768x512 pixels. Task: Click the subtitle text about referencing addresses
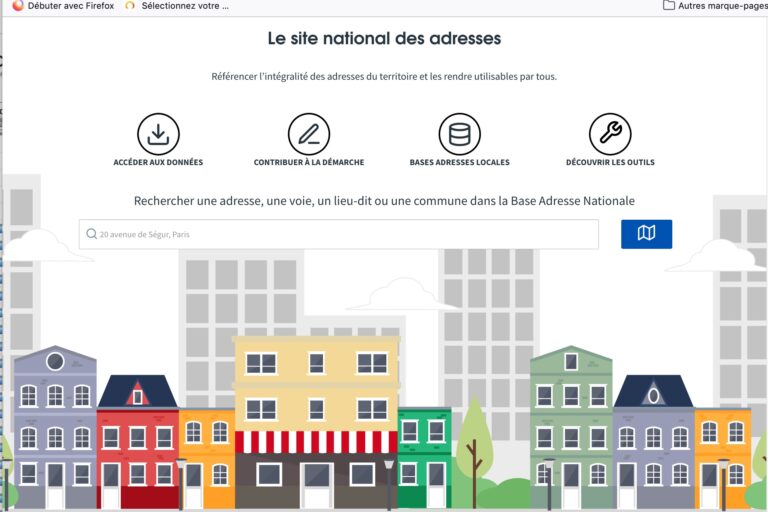384,76
